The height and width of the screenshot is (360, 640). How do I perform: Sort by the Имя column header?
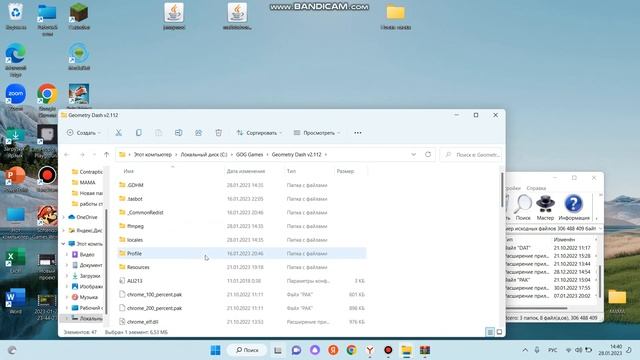(x=129, y=171)
